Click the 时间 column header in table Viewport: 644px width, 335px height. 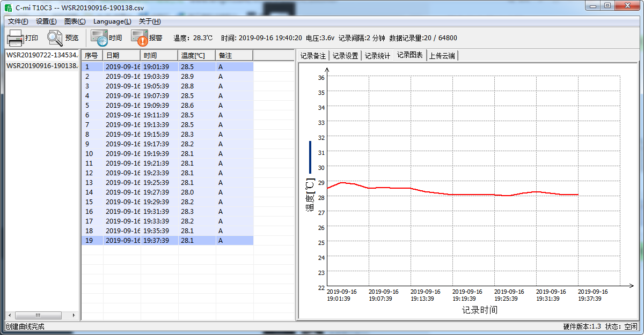(x=159, y=55)
